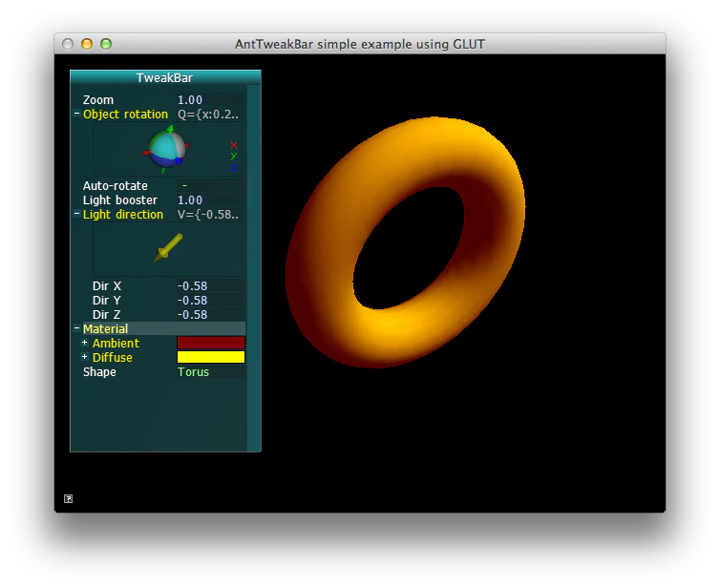Click the Dir Y label

(x=107, y=300)
